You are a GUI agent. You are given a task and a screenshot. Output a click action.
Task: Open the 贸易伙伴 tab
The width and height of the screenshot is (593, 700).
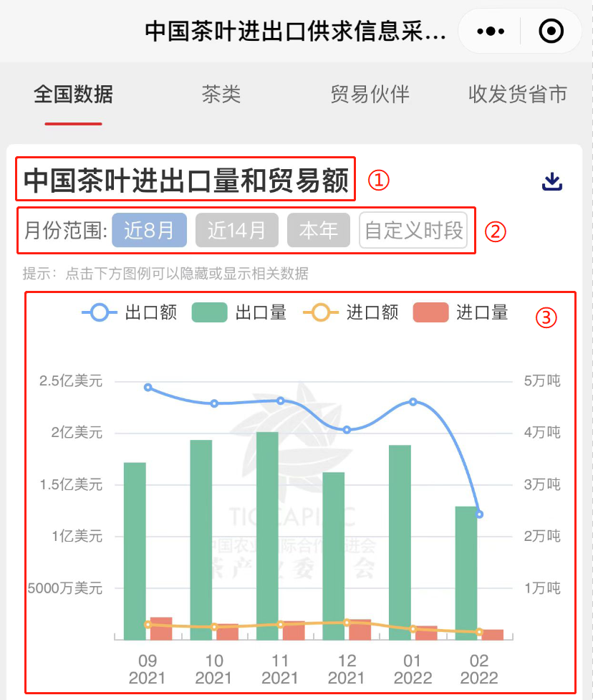tap(370, 95)
